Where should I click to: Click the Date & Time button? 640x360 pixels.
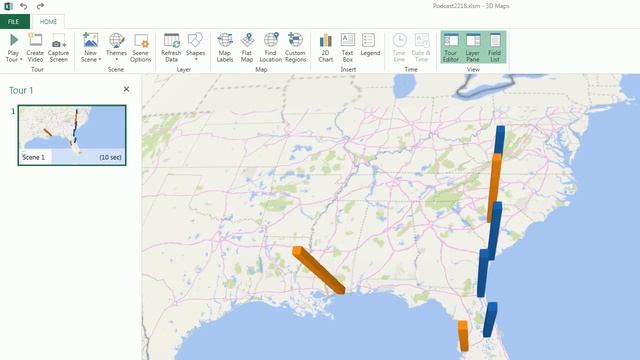[x=421, y=48]
